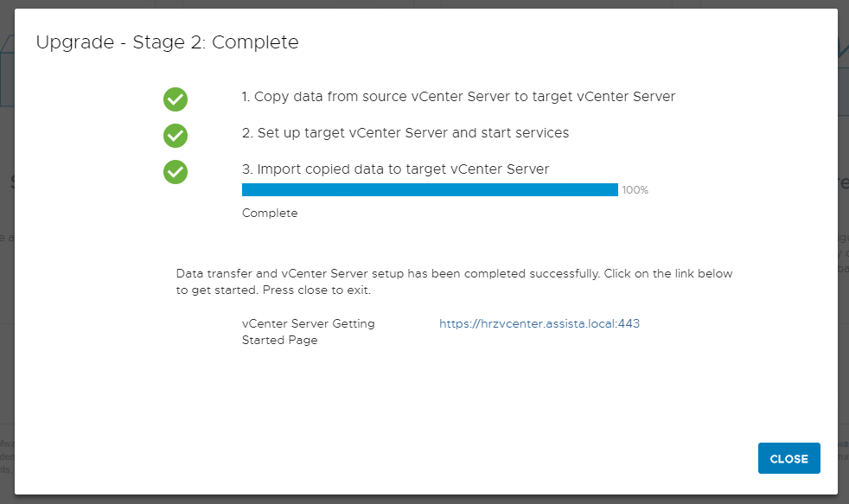Open the https://hrzvcenter.assista.local:443 link
Screen dimensions: 849x504
539,323
